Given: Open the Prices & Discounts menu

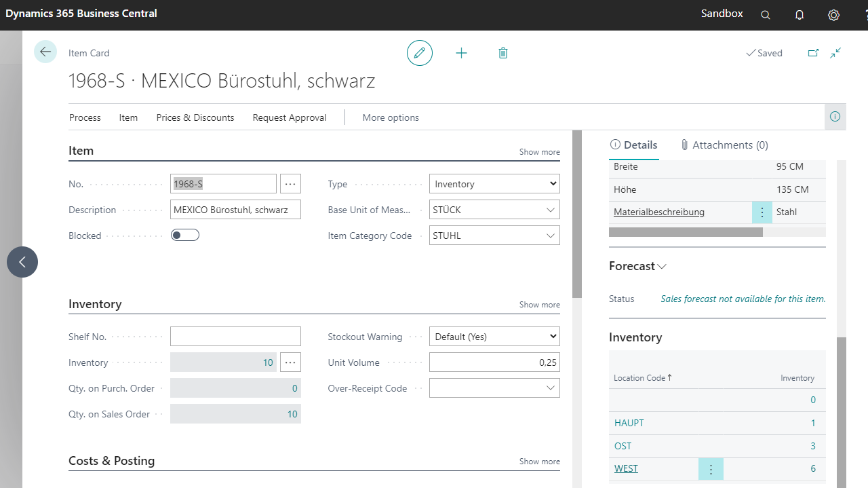Looking at the screenshot, I should point(195,117).
